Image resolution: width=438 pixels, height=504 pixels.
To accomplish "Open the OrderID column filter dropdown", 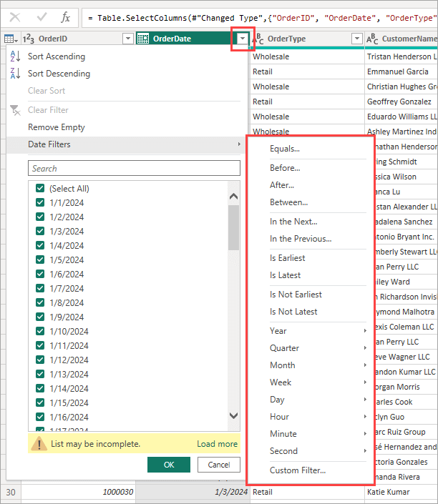I will point(128,39).
